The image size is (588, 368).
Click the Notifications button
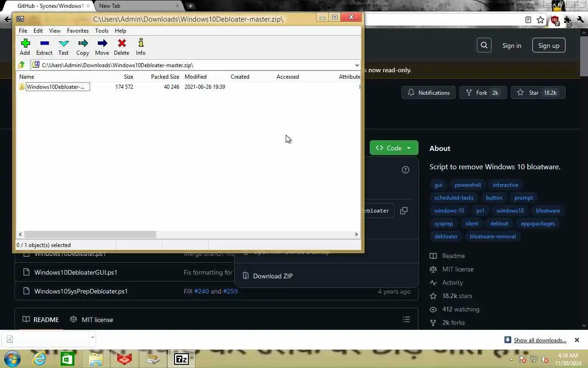(x=429, y=92)
